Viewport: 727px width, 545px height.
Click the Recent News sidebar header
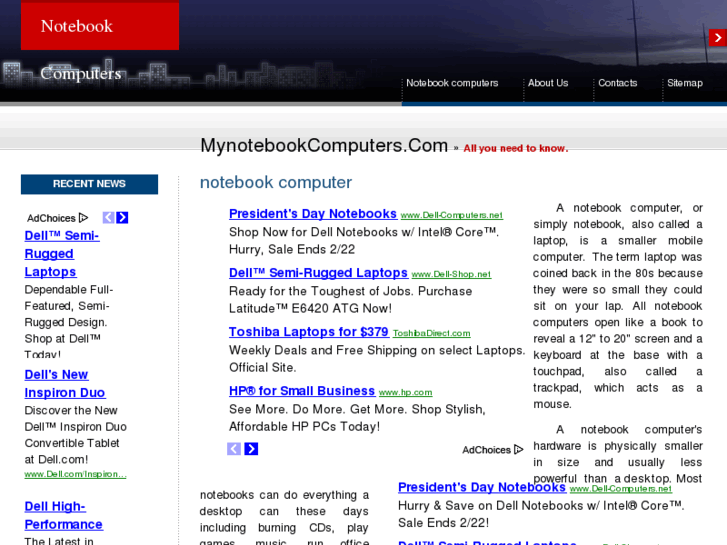[89, 184]
